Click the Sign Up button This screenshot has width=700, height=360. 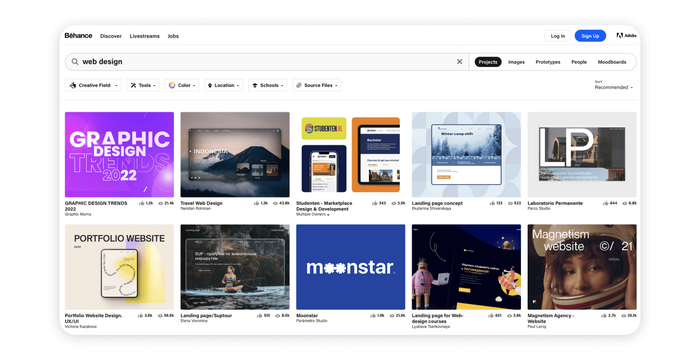pyautogui.click(x=590, y=36)
